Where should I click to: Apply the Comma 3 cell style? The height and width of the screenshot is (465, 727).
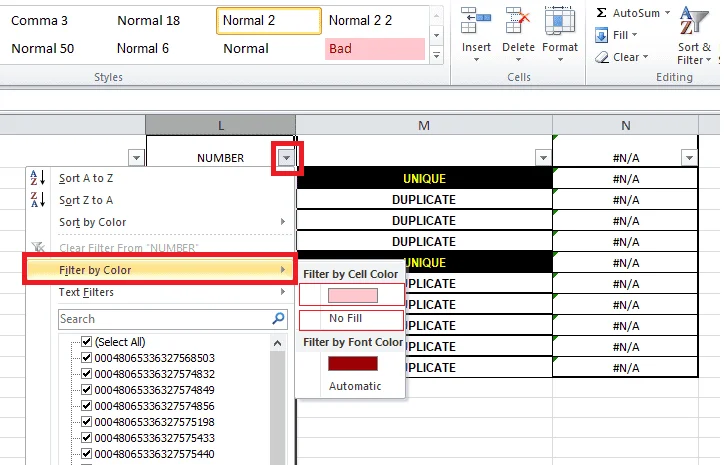39,20
